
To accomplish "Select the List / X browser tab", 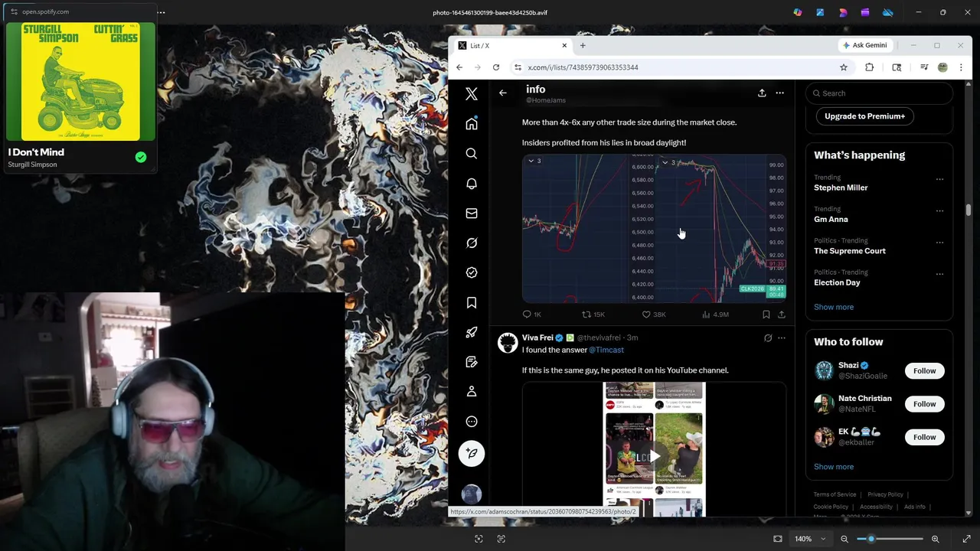I will 511,46.
